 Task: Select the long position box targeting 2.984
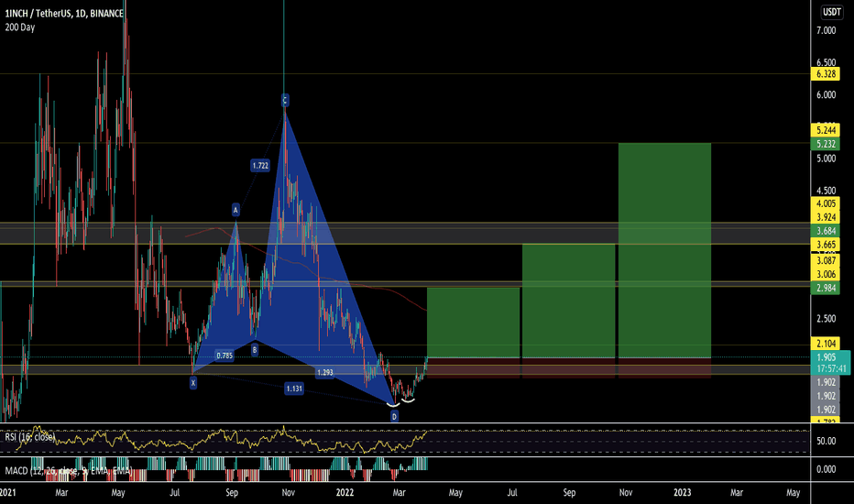[x=473, y=333]
